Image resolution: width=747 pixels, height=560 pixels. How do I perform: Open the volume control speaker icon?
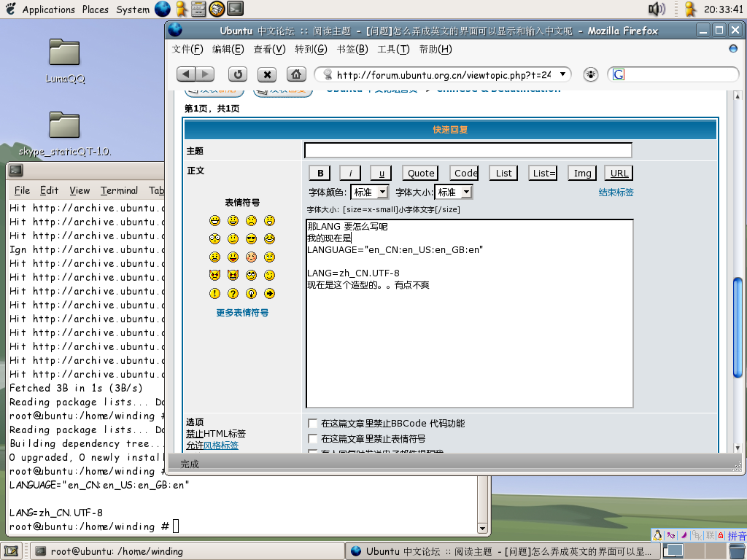[x=657, y=9]
